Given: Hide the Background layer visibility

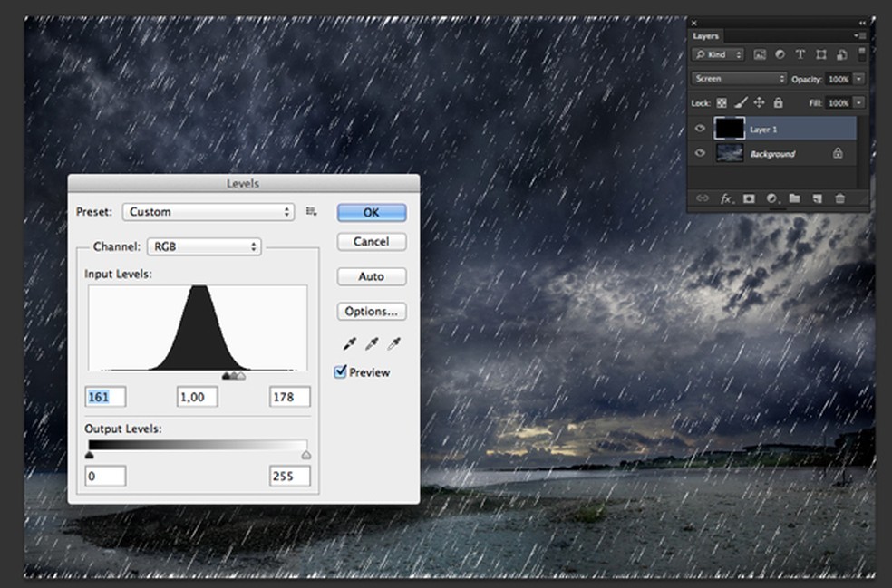Looking at the screenshot, I should click(x=700, y=154).
